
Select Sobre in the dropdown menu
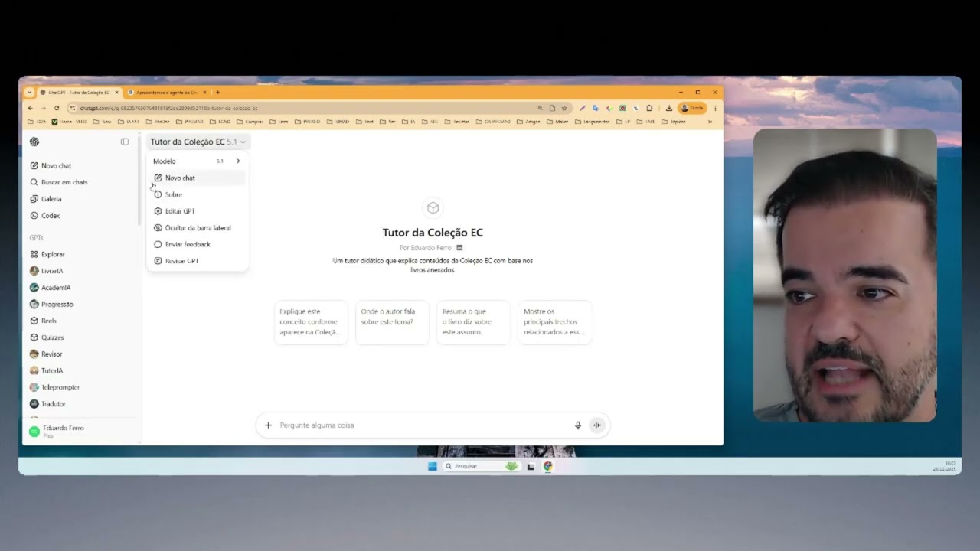coord(197,194)
